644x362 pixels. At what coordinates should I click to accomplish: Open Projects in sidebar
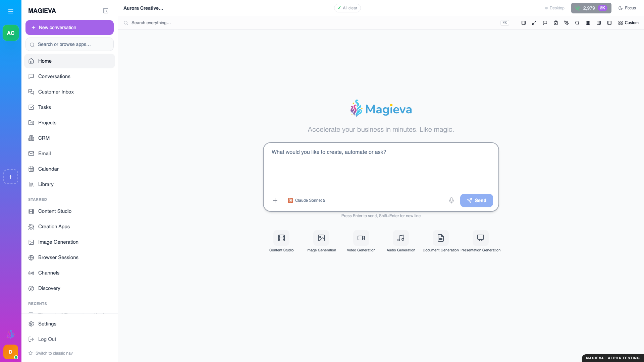[x=69, y=123]
